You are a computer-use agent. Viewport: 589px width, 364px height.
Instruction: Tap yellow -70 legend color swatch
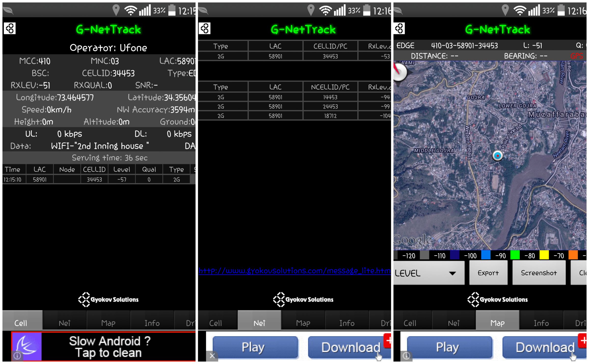tap(544, 255)
